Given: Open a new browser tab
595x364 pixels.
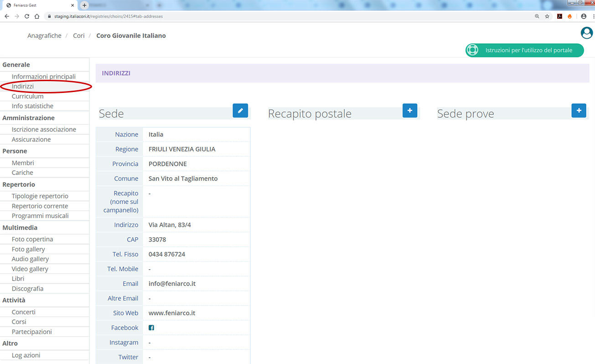Looking at the screenshot, I should click(x=84, y=5).
